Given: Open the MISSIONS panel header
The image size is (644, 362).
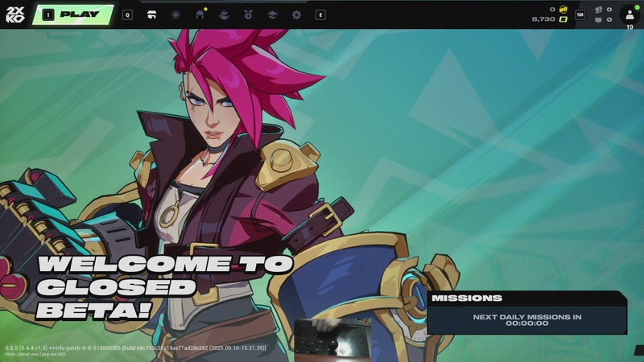Looking at the screenshot, I should pos(527,298).
